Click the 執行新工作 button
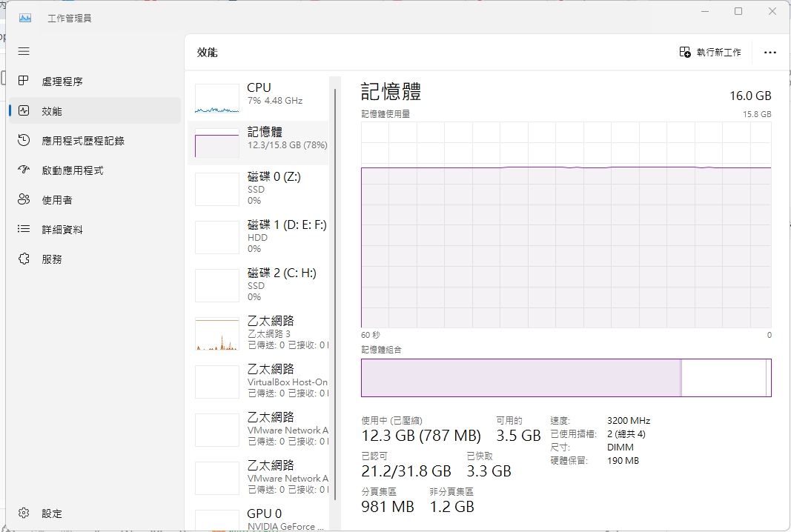 (710, 52)
